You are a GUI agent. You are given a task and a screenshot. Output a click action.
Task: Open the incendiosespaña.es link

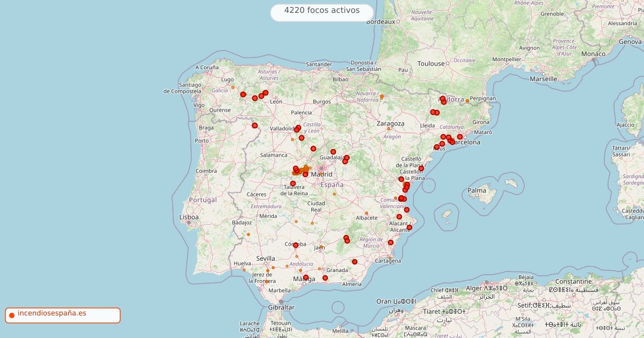pyautogui.click(x=52, y=313)
